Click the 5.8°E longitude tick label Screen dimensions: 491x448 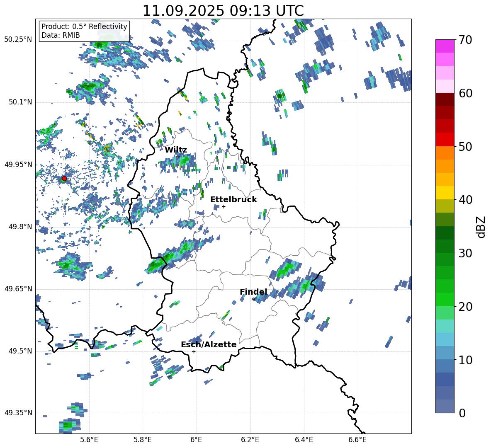click(143, 440)
